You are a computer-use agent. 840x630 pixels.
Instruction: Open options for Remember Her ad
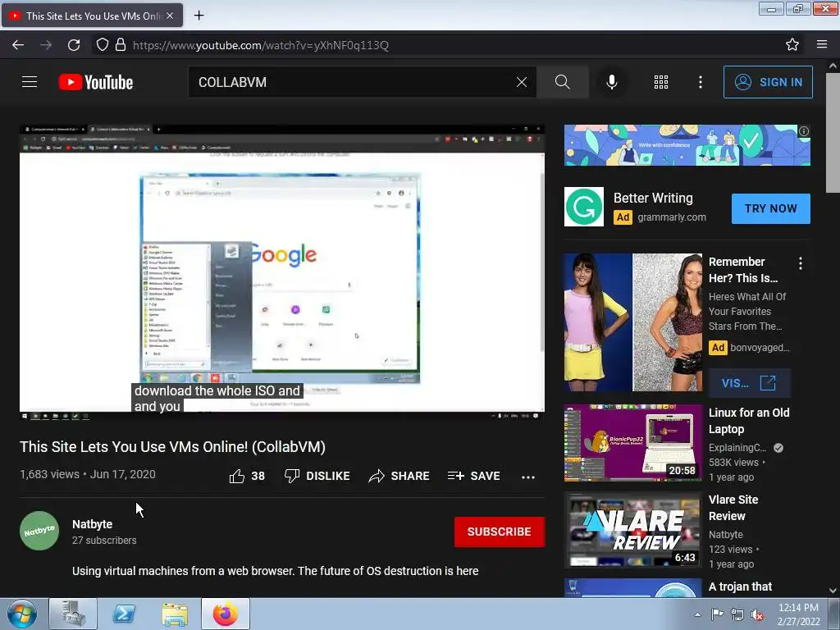(801, 263)
